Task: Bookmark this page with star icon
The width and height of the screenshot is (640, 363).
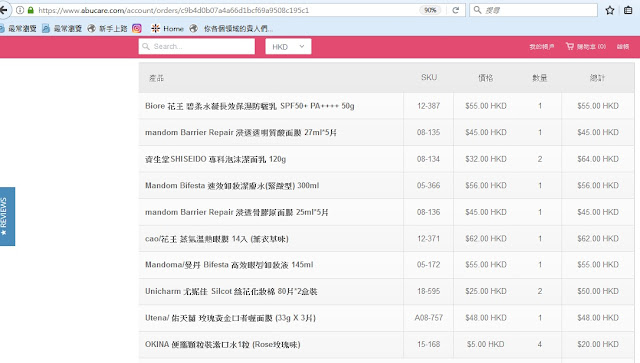Action: coord(610,10)
